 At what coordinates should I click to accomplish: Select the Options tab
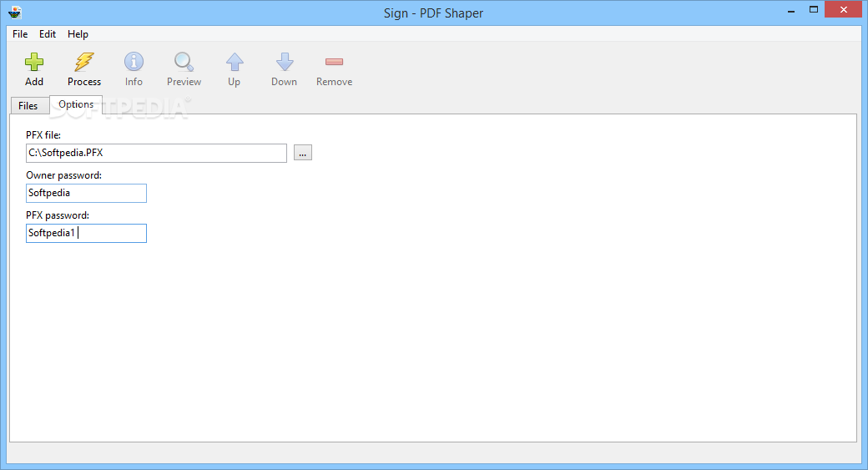(76, 104)
